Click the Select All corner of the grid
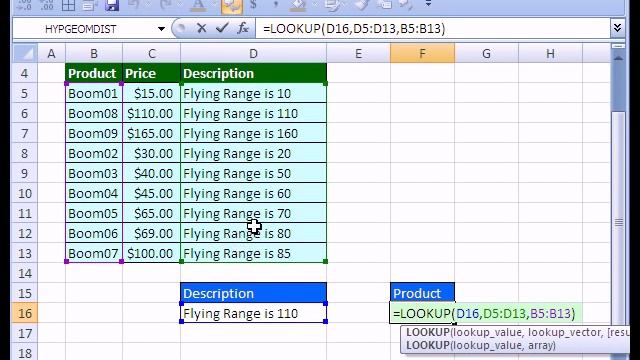Viewport: 640px width, 360px height. point(24,53)
